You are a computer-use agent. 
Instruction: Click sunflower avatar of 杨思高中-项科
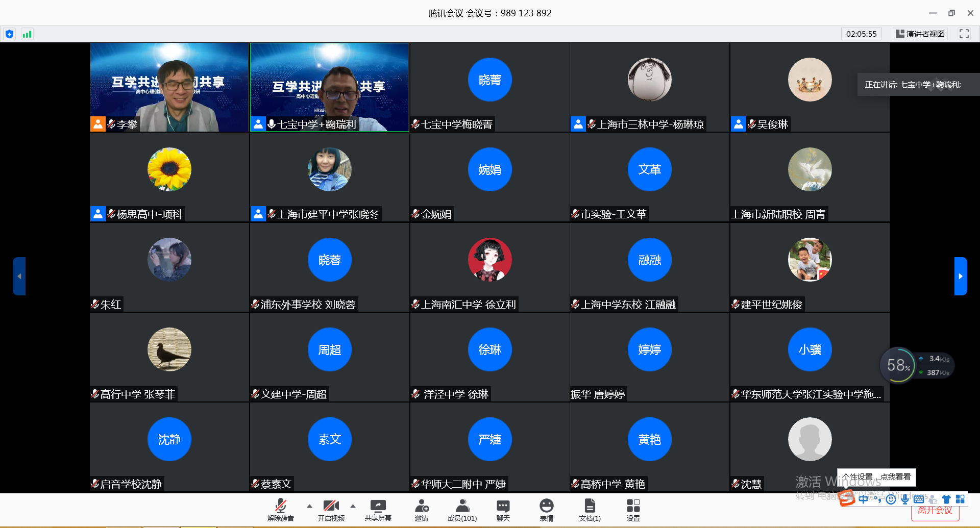[169, 169]
